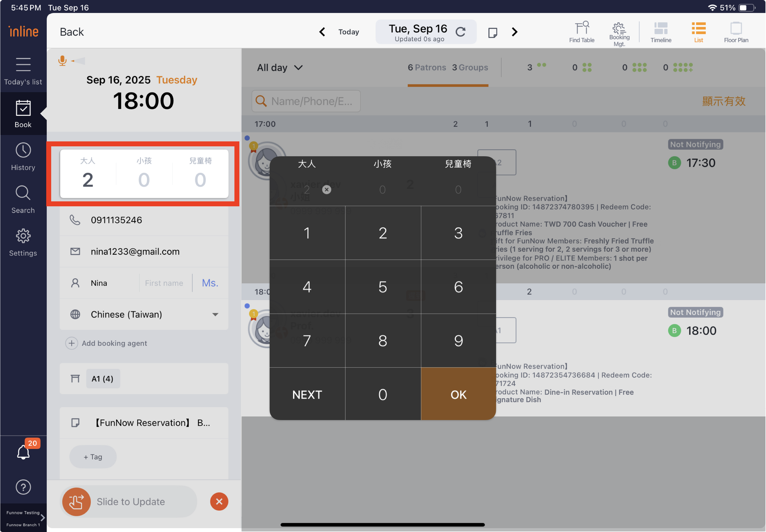Refresh the Tue, Sep 16 date data
The image size is (766, 532).
460,32
